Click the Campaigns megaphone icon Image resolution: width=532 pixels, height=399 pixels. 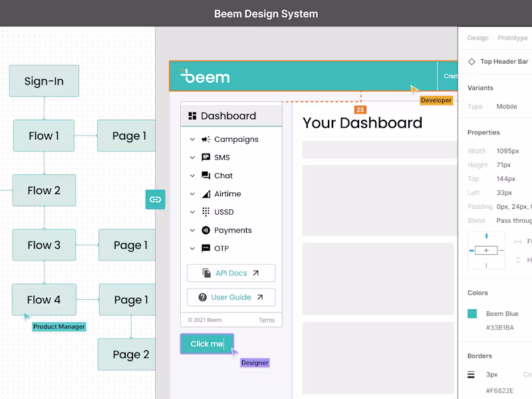point(205,140)
